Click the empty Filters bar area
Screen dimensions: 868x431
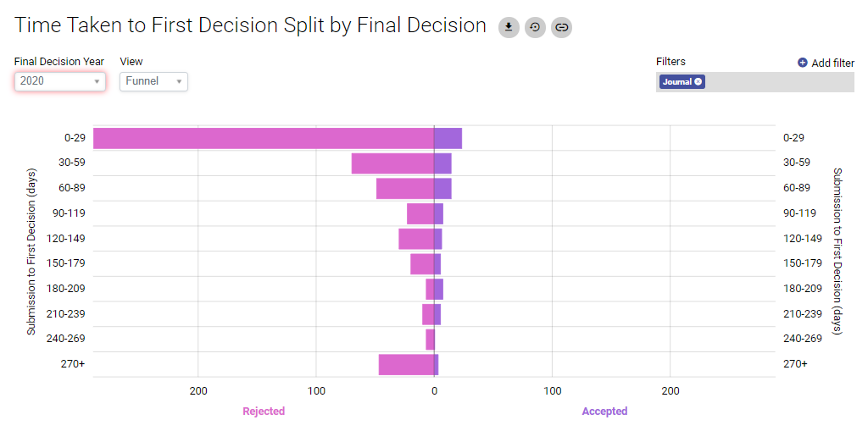[x=778, y=82]
